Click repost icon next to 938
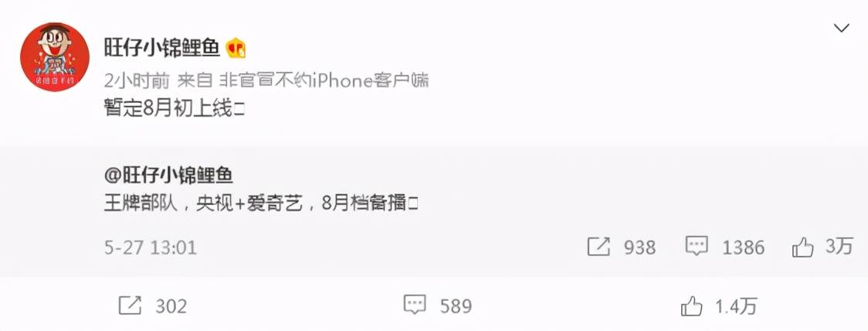This screenshot has height=331, width=868. [598, 247]
